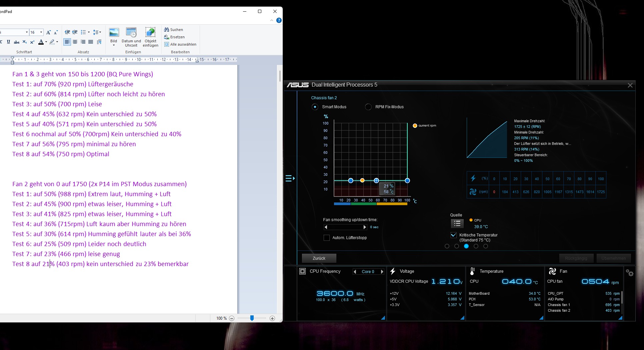Open paragraph settings dialog icon
The height and width of the screenshot is (350, 644).
(x=99, y=42)
